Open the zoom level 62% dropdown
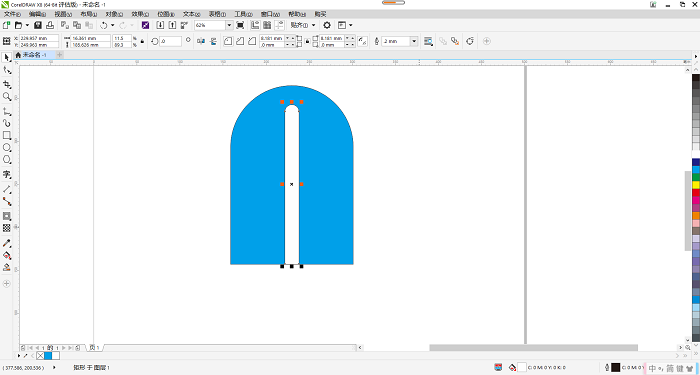 coord(229,25)
